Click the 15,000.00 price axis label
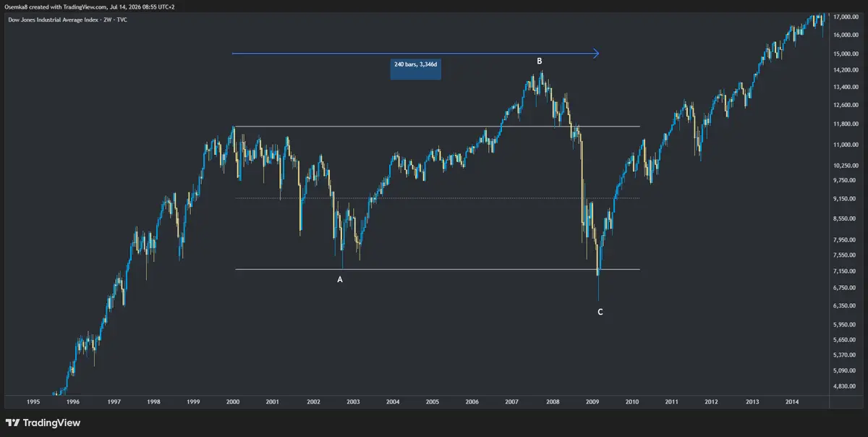 [x=845, y=54]
